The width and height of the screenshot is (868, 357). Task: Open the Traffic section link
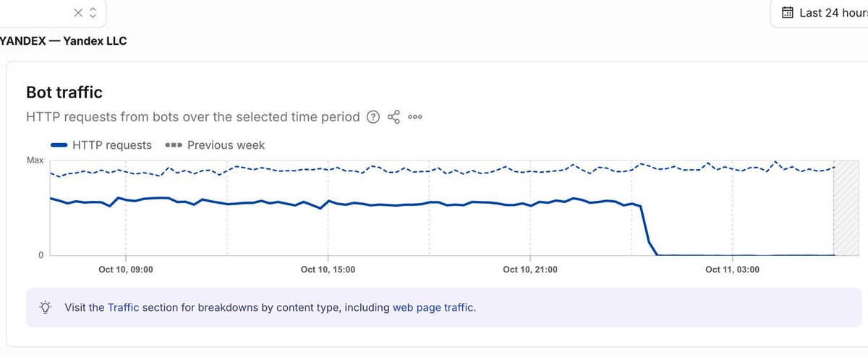pyautogui.click(x=123, y=307)
